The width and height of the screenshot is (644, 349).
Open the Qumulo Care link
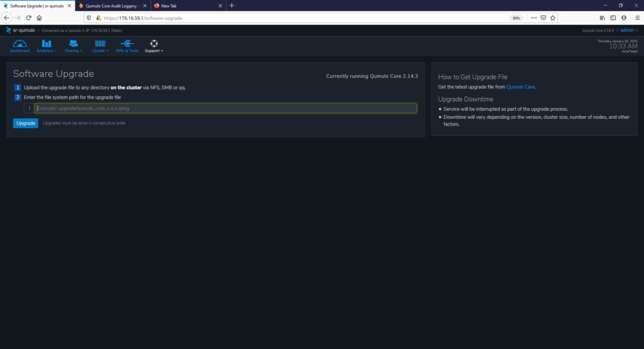click(x=520, y=87)
